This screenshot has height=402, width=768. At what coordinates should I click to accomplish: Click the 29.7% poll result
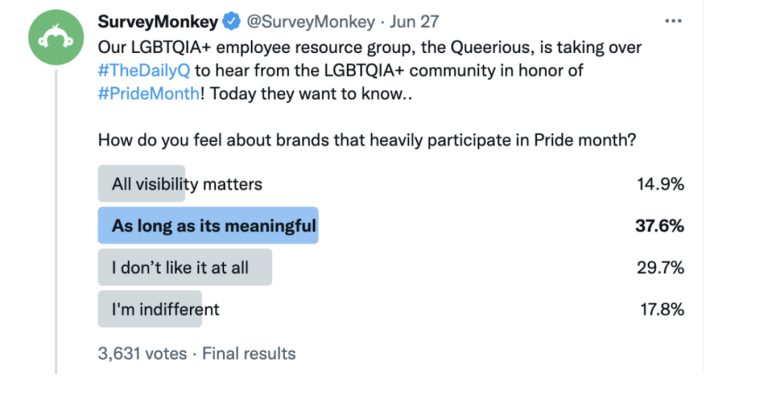coord(660,267)
